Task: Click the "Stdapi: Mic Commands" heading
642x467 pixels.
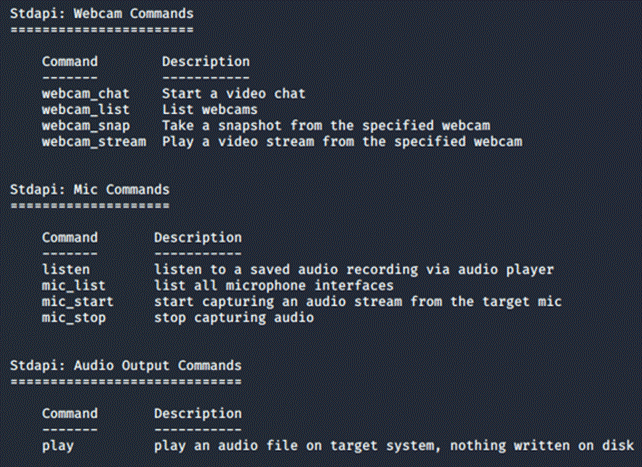Action: pos(90,189)
